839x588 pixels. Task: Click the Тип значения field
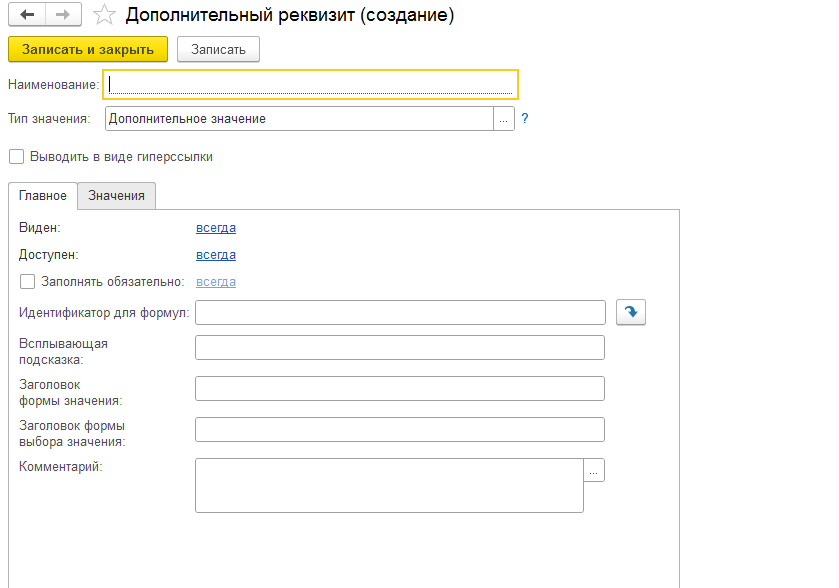pos(299,119)
